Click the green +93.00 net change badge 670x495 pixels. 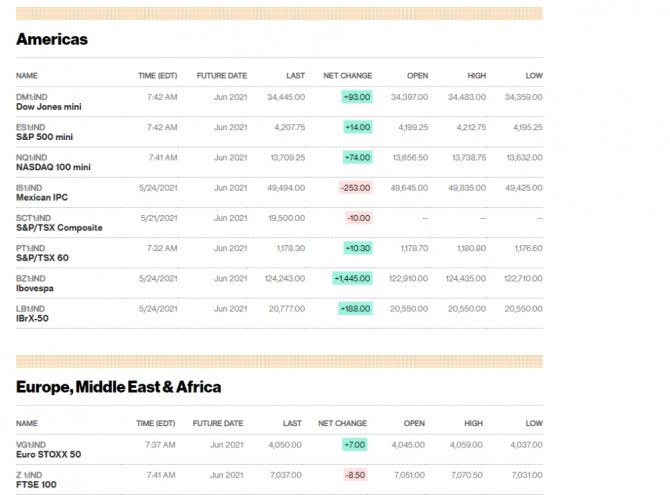pyautogui.click(x=356, y=97)
